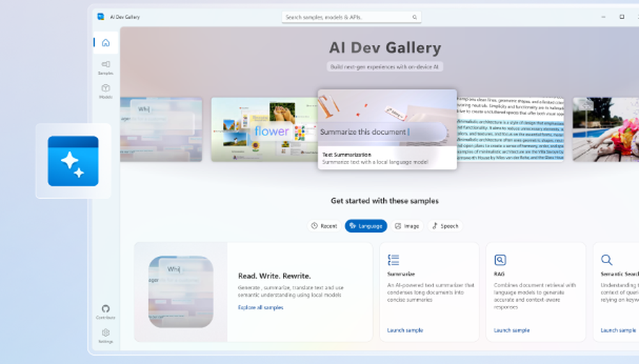Open Settings gear in sidebar
Image resolution: width=639 pixels, height=364 pixels.
coord(105,335)
